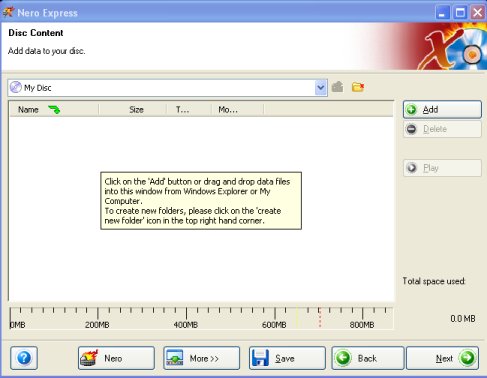Screen dimensions: 487x378
Task: Minimize the Nero Express window
Action: (442, 13)
